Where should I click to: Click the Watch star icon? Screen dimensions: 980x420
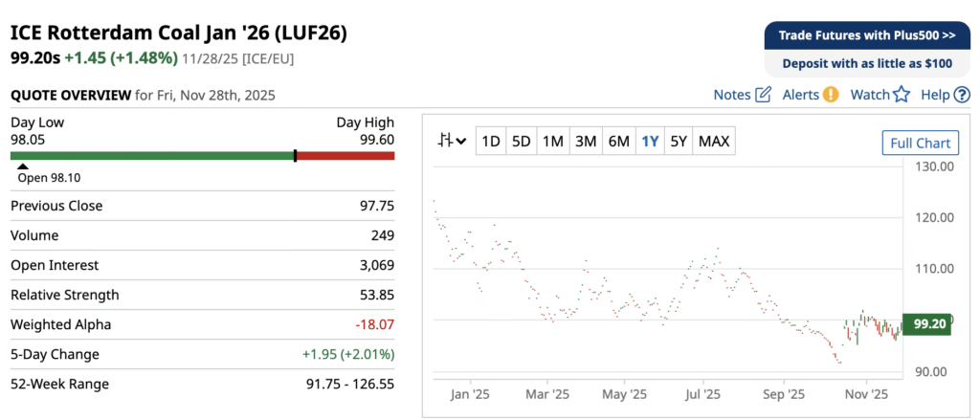point(901,95)
